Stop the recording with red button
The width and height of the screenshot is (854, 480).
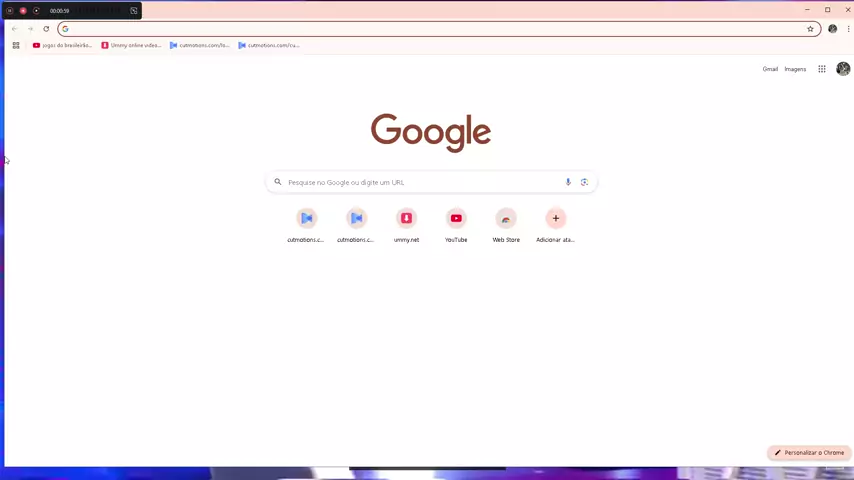tap(23, 11)
